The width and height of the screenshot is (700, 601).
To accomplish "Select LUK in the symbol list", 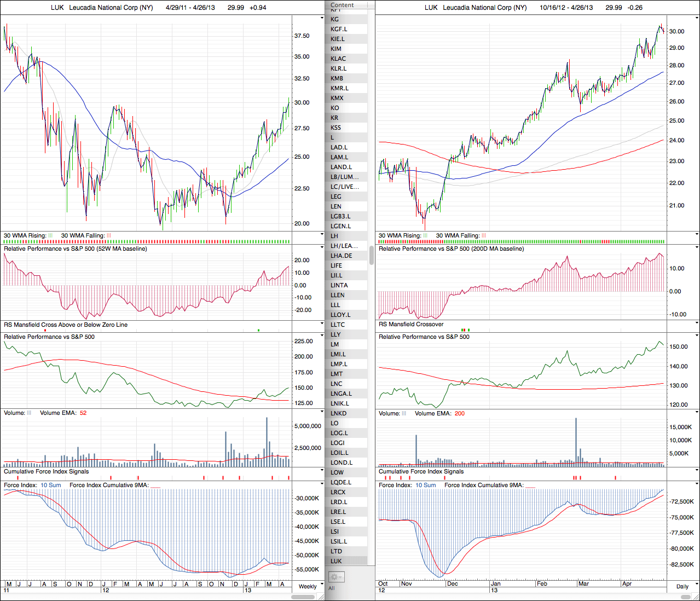I will tap(336, 561).
